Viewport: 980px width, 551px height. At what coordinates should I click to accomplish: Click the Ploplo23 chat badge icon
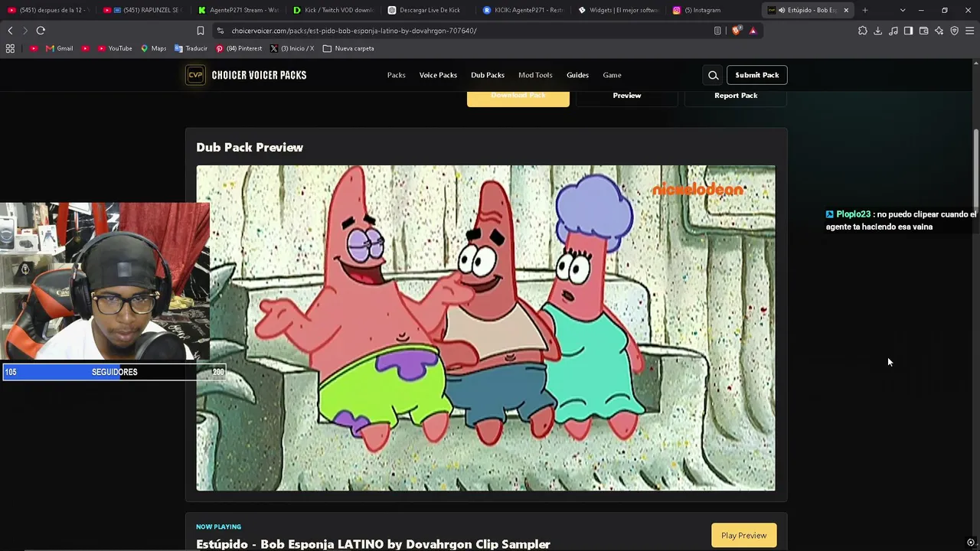[x=830, y=214]
